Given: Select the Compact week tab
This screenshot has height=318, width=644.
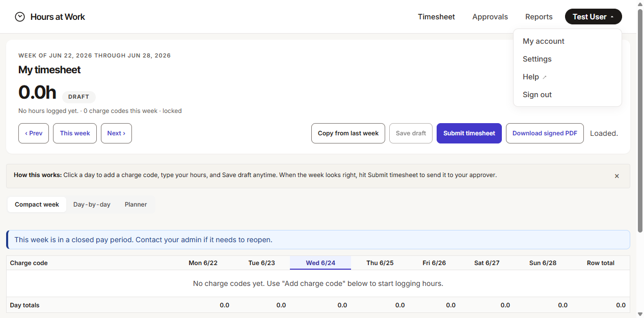Looking at the screenshot, I should click(37, 205).
